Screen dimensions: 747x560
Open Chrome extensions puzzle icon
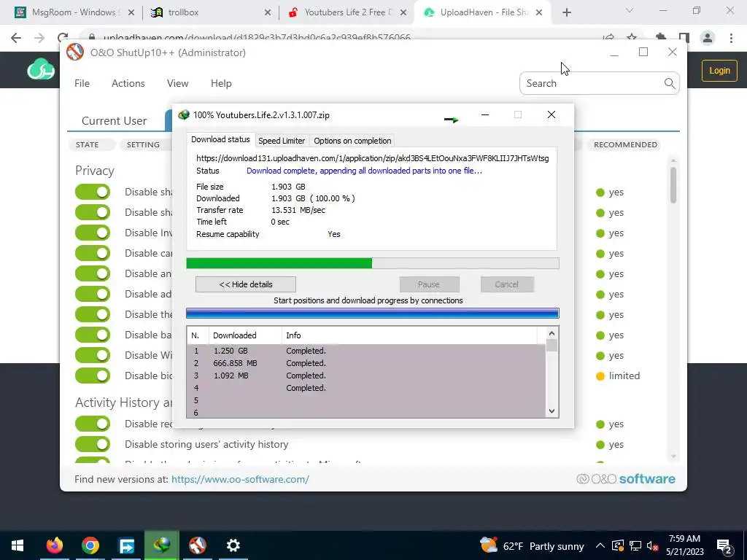[x=661, y=38]
